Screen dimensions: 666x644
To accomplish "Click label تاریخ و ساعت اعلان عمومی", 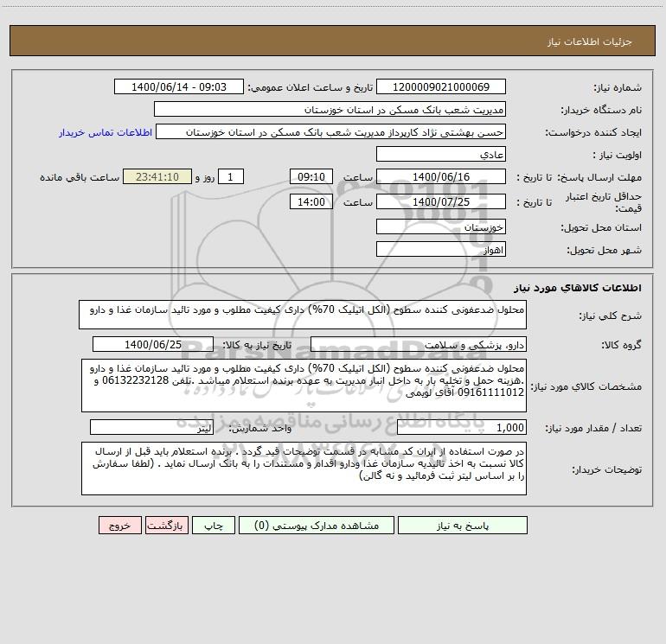I will (x=311, y=87).
